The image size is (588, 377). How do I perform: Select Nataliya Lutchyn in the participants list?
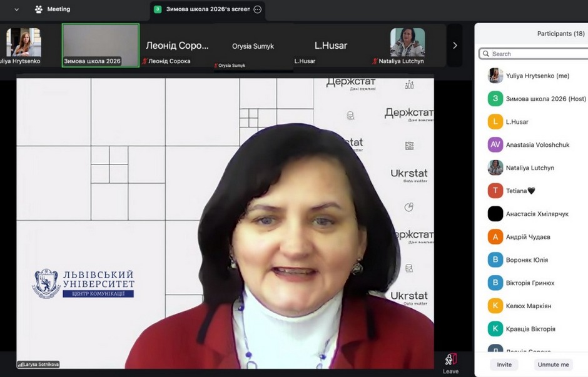click(530, 168)
